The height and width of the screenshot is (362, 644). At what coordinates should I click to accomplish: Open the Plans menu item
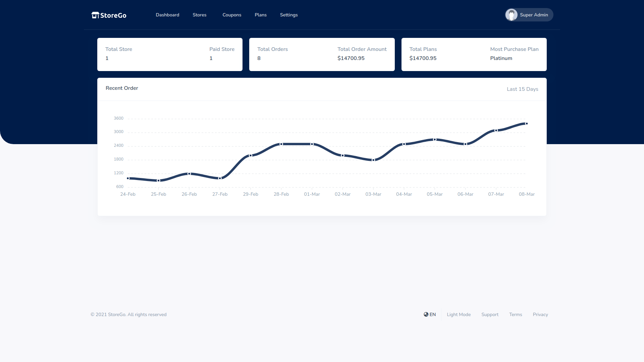tap(261, 15)
